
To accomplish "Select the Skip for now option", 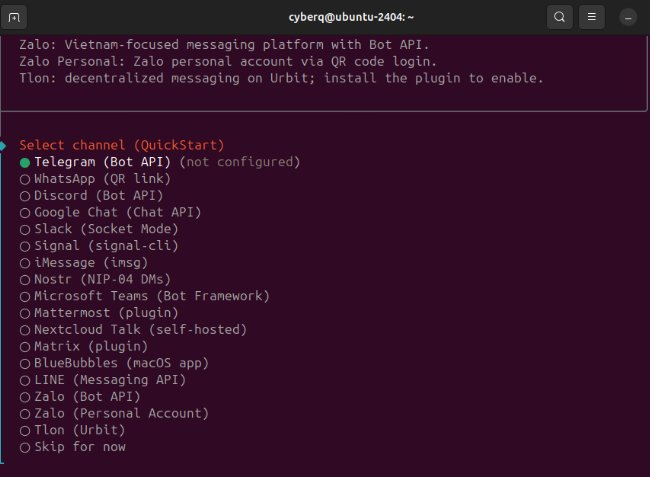I will [x=25, y=447].
